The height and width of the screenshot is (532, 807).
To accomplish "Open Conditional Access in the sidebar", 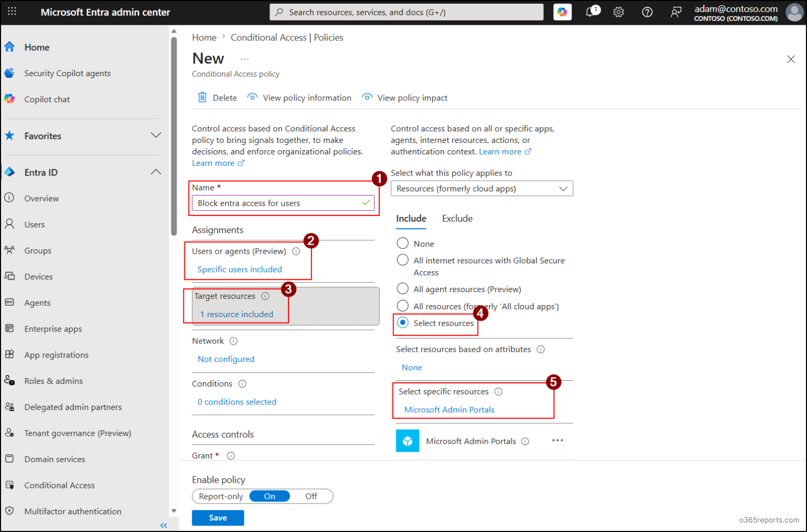I will 59,485.
